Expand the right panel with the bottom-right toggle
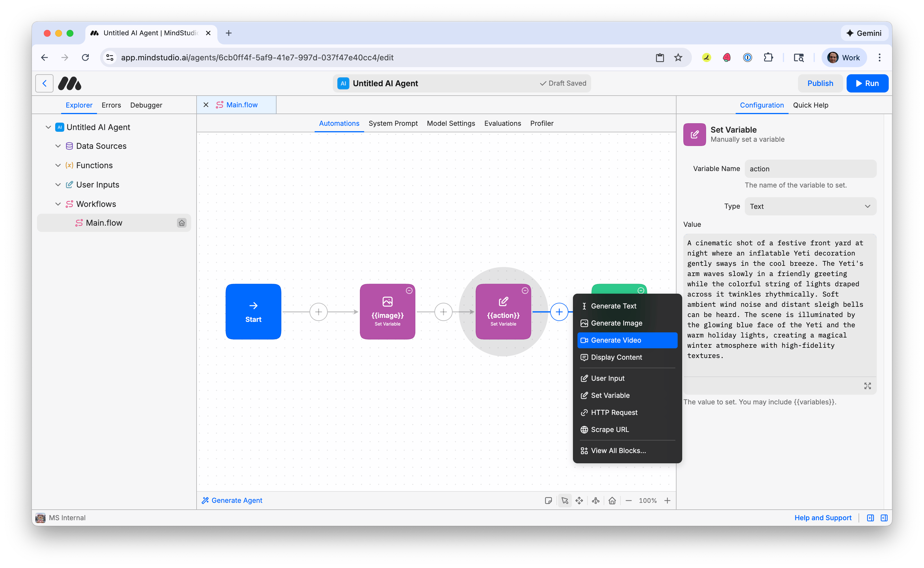The image size is (924, 568). (x=884, y=518)
